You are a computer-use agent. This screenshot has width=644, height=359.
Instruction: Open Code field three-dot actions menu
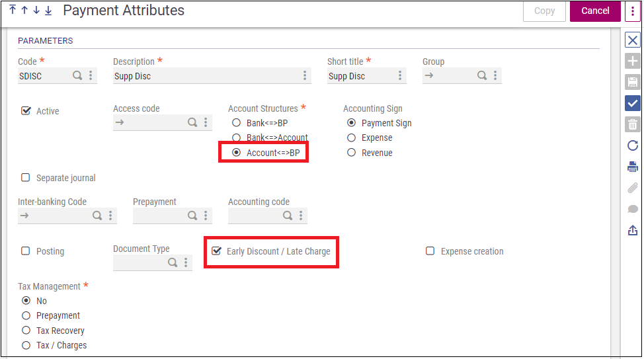pos(91,75)
